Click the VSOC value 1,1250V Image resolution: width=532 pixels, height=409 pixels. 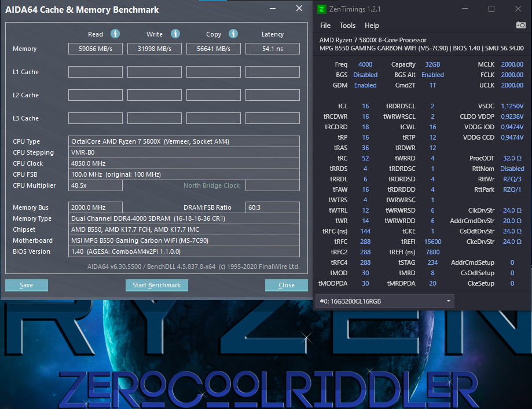512,106
